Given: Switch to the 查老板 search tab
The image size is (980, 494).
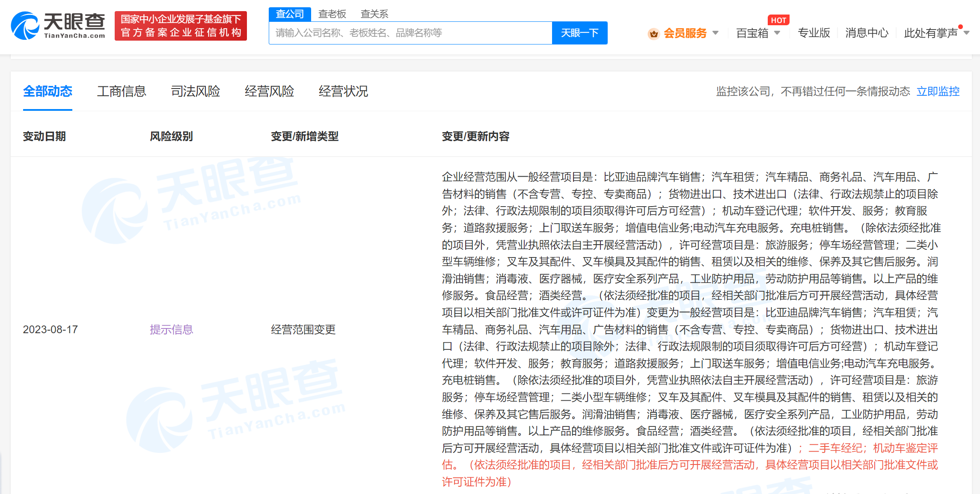Looking at the screenshot, I should tap(332, 14).
